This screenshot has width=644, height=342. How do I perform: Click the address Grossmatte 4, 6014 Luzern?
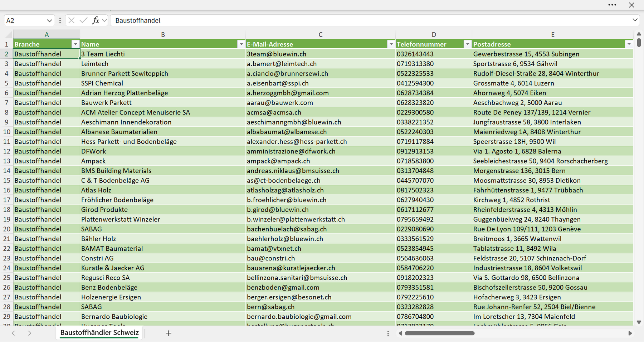(514, 83)
